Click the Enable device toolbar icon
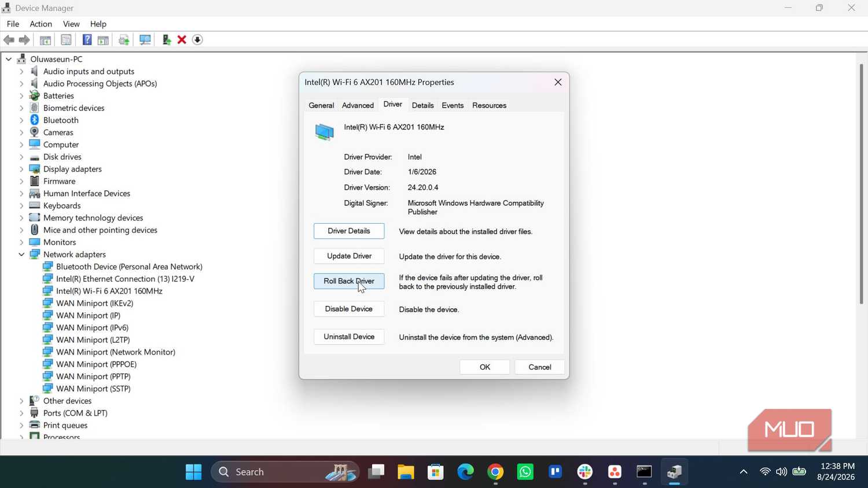 167,40
